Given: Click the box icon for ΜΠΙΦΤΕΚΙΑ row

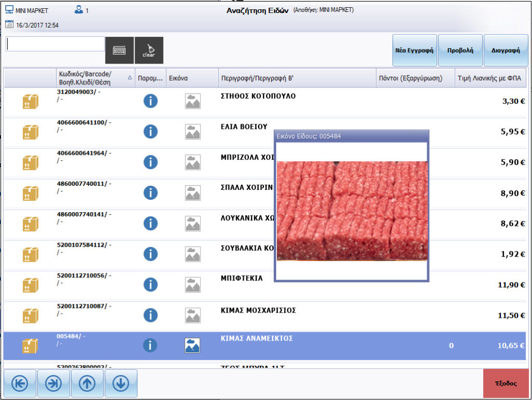Looking at the screenshot, I should click(30, 285).
